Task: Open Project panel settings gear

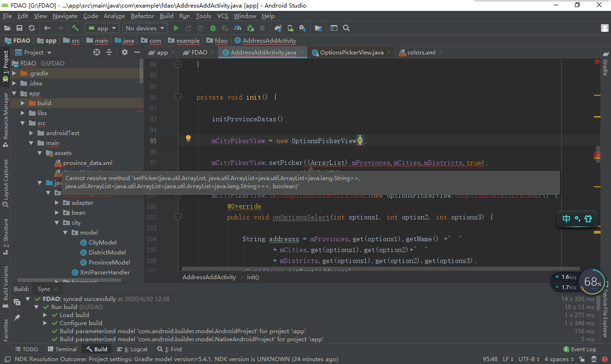Action: tap(125, 52)
